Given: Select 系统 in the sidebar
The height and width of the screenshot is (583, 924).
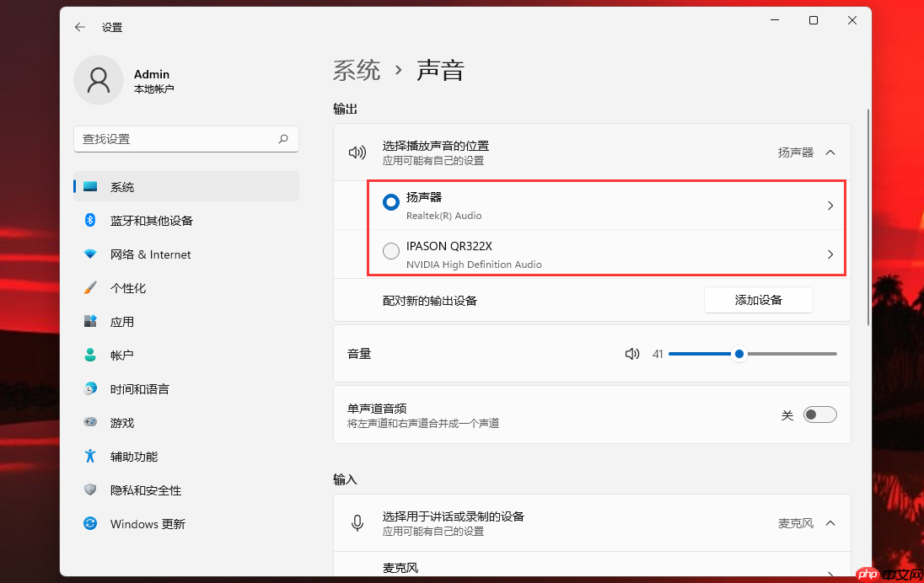Looking at the screenshot, I should tap(125, 186).
